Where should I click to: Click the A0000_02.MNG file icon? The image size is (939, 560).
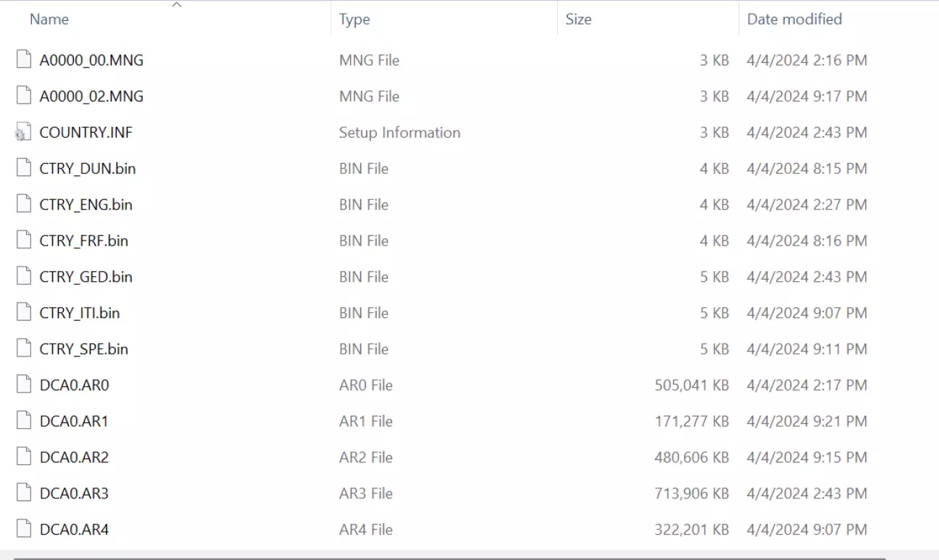click(24, 96)
